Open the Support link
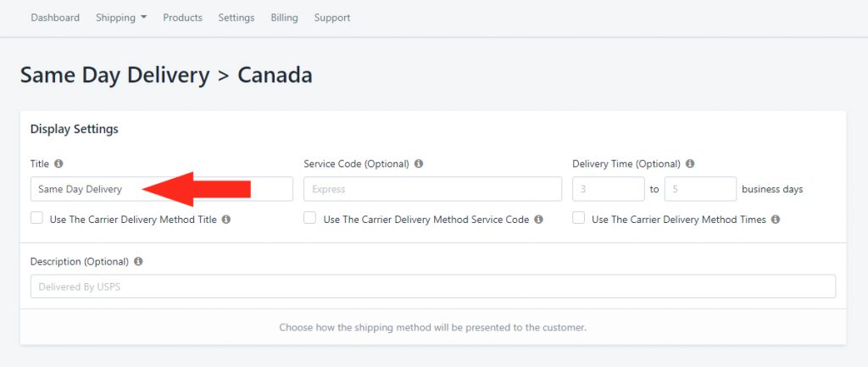The image size is (868, 367). pos(332,18)
